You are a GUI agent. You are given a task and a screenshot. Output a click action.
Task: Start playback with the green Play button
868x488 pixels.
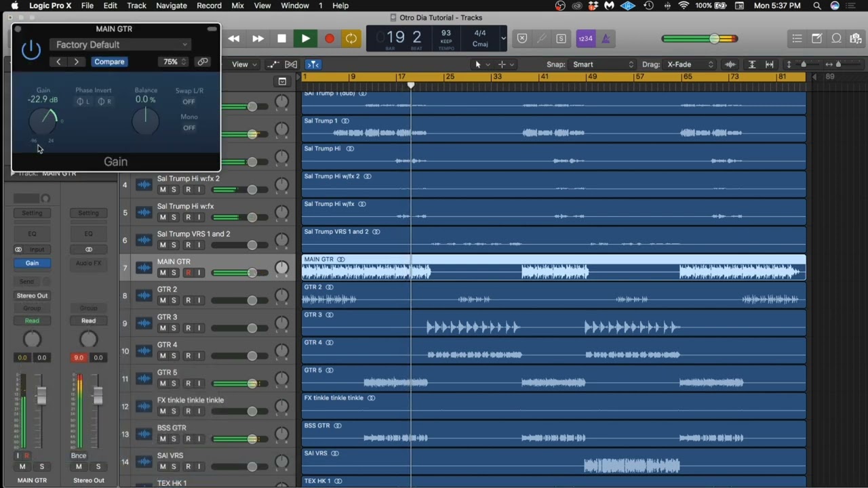point(305,39)
